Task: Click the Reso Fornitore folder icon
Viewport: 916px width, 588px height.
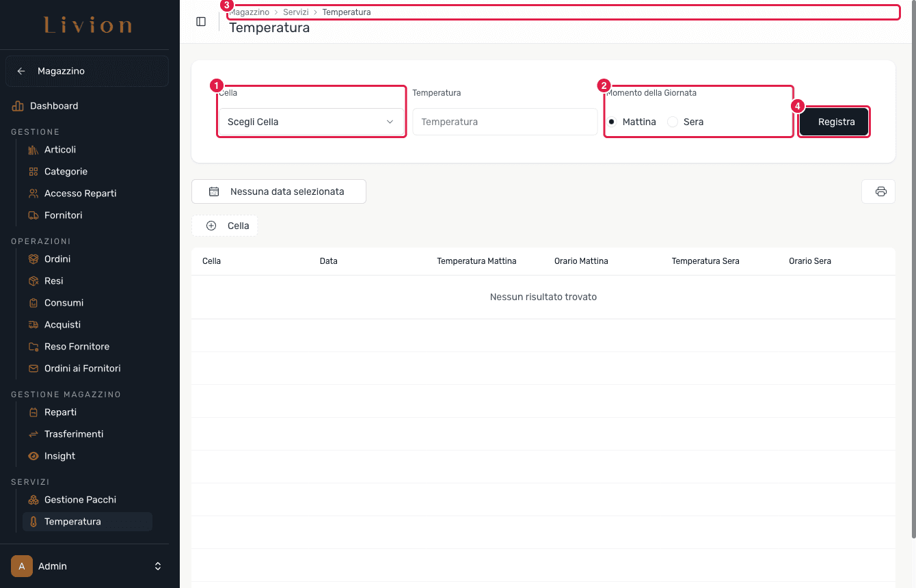Action: click(33, 347)
